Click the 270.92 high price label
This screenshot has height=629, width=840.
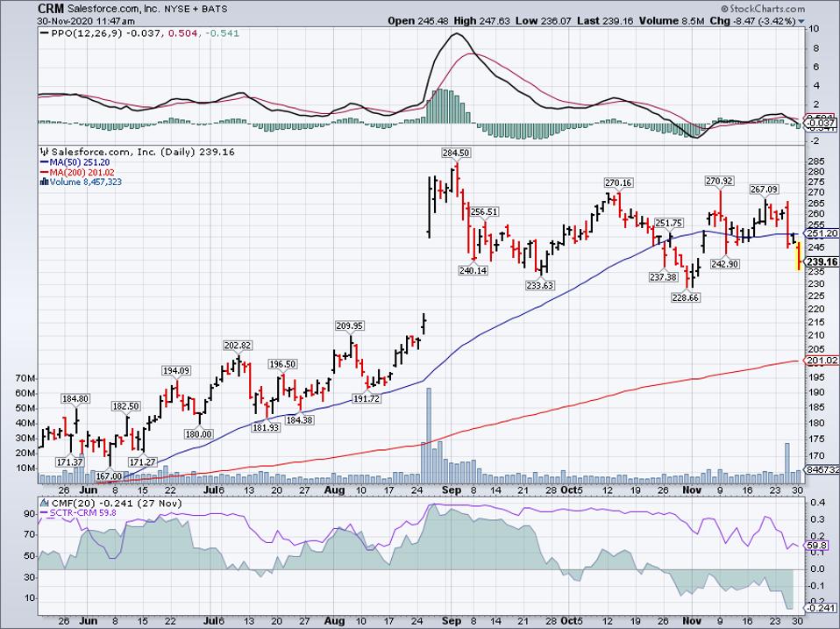[719, 181]
